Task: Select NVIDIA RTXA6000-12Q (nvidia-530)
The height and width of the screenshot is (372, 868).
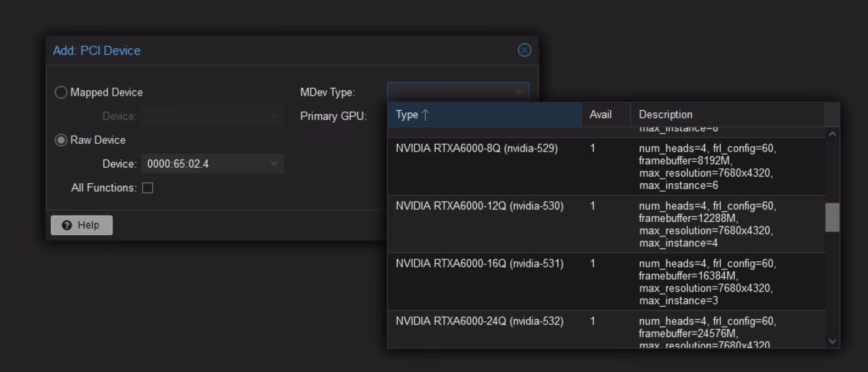Action: pyautogui.click(x=479, y=206)
